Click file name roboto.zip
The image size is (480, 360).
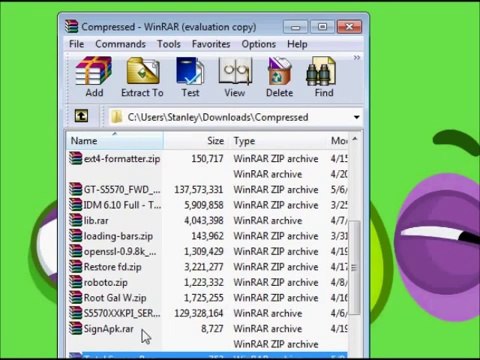[x=106, y=283]
